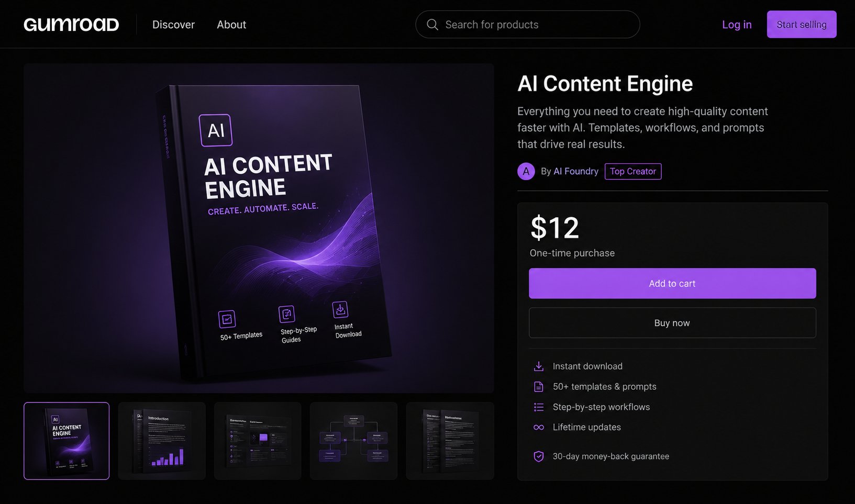The height and width of the screenshot is (504, 855).
Task: Click the money-back guarantee shield icon
Action: coord(538,456)
